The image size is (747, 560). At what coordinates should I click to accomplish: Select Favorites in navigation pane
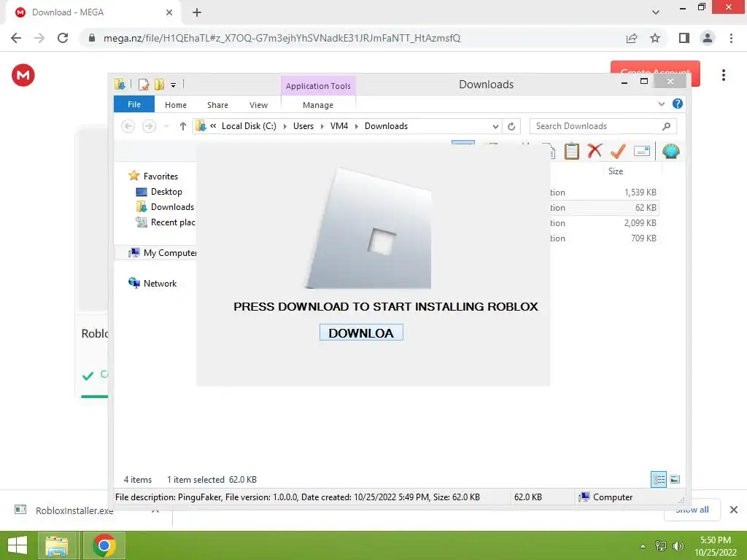pos(160,176)
